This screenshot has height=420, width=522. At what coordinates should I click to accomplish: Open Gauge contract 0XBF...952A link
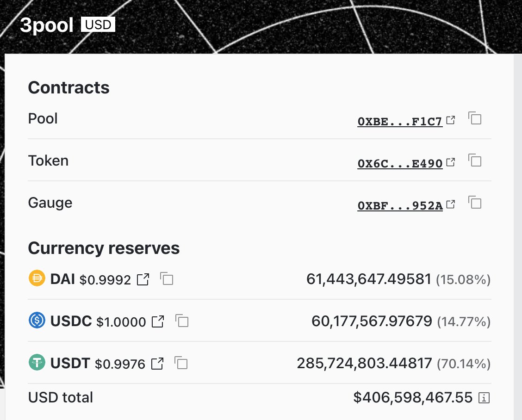400,206
